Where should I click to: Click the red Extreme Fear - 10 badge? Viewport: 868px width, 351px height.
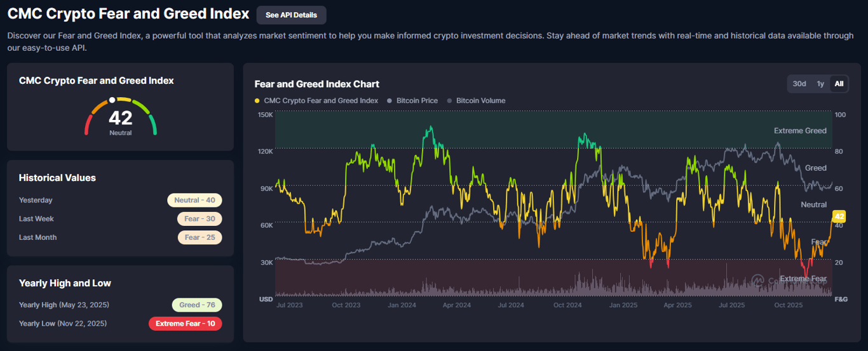tap(185, 324)
